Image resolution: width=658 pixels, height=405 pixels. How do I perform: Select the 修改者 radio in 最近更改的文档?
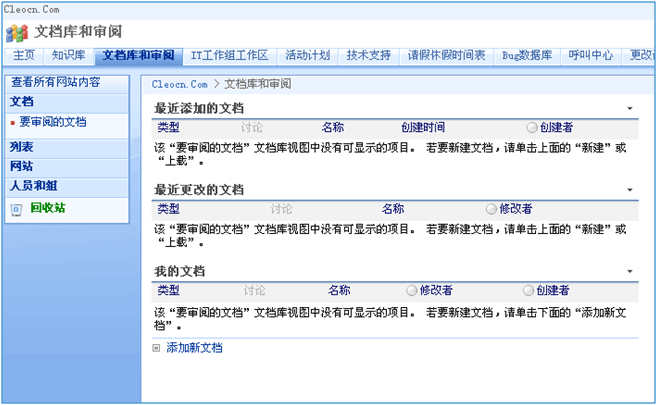491,209
